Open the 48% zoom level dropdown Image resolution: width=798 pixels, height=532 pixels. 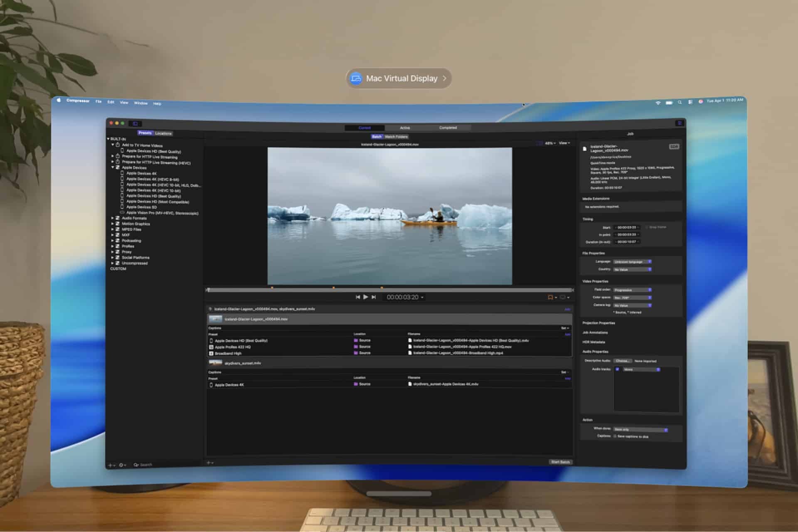[x=550, y=143]
